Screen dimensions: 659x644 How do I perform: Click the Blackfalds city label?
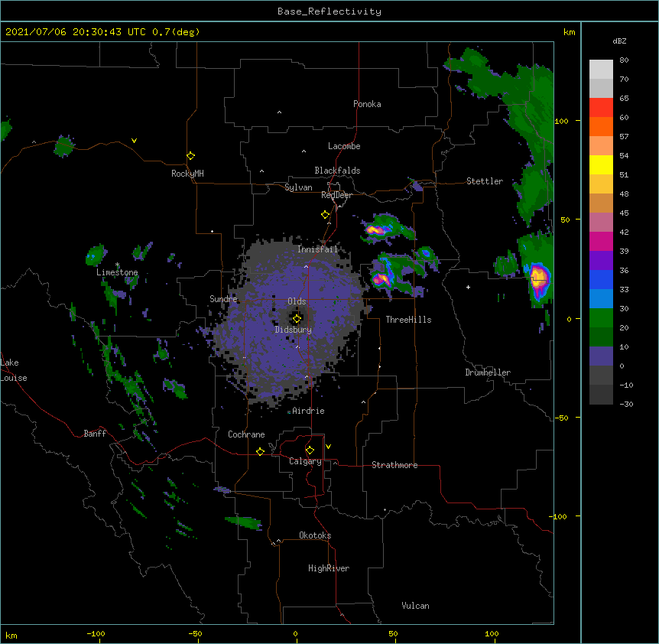(x=337, y=171)
